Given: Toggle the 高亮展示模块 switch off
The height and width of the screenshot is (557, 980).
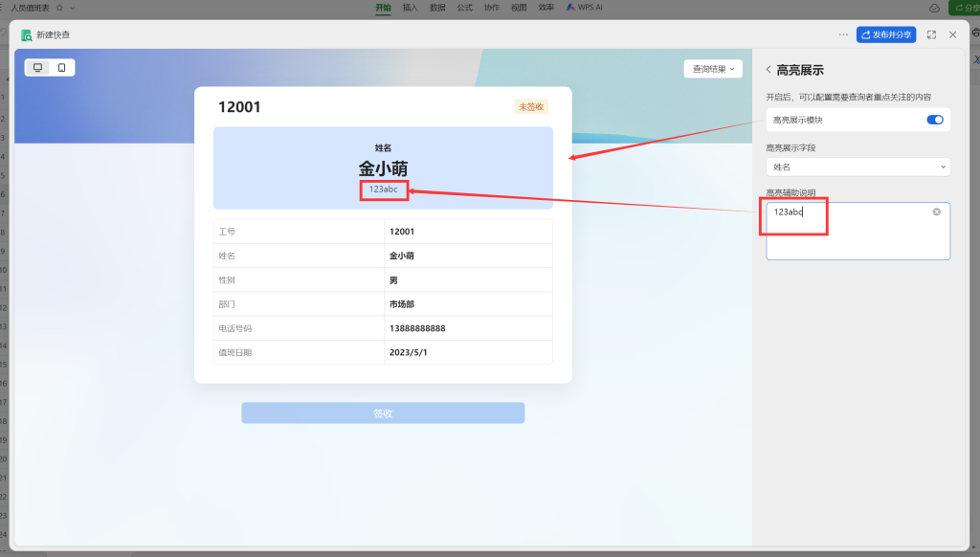Looking at the screenshot, I should pos(935,120).
